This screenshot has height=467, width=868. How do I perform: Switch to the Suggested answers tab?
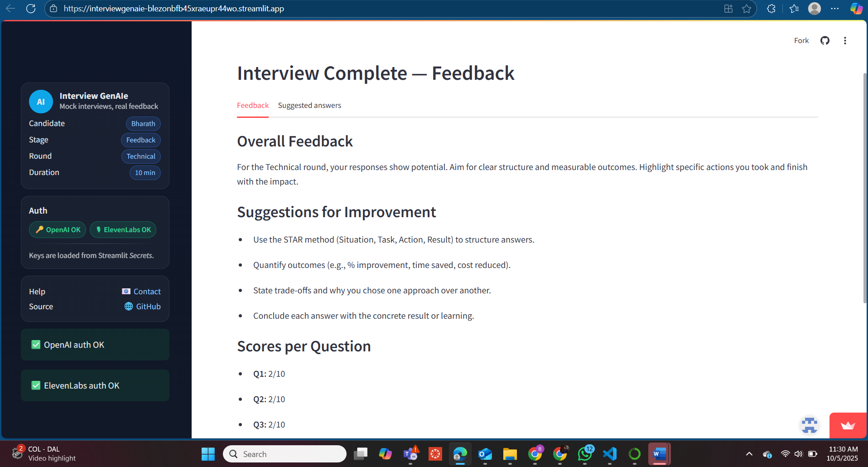(x=309, y=105)
